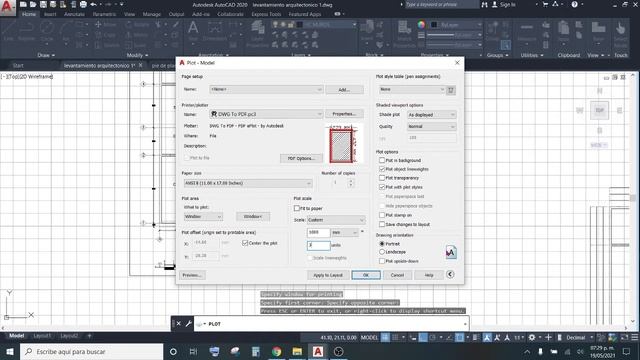Screen dimensions: 640x360
Task: Open Shade plot As displayed dropdown
Action: click(x=431, y=115)
